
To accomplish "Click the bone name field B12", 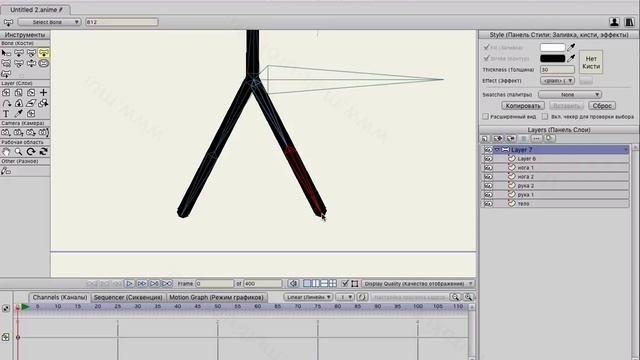I will click(122, 22).
